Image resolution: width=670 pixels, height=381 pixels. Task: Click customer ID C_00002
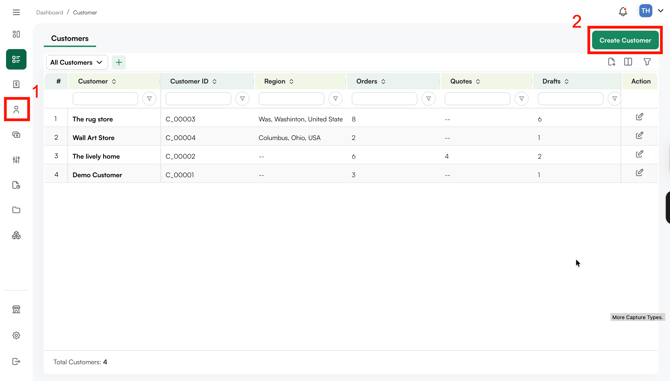[x=180, y=156]
